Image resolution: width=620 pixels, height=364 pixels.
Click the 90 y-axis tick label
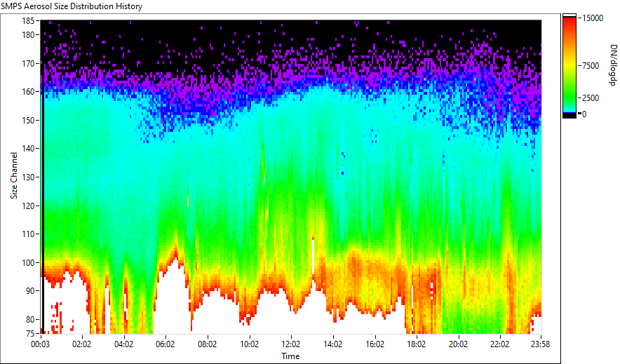(x=30, y=291)
